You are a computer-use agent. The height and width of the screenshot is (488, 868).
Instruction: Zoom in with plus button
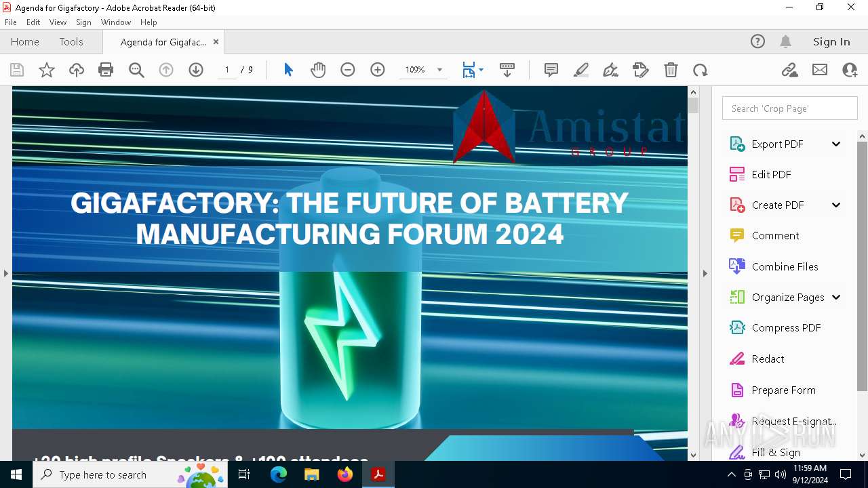[x=378, y=70]
